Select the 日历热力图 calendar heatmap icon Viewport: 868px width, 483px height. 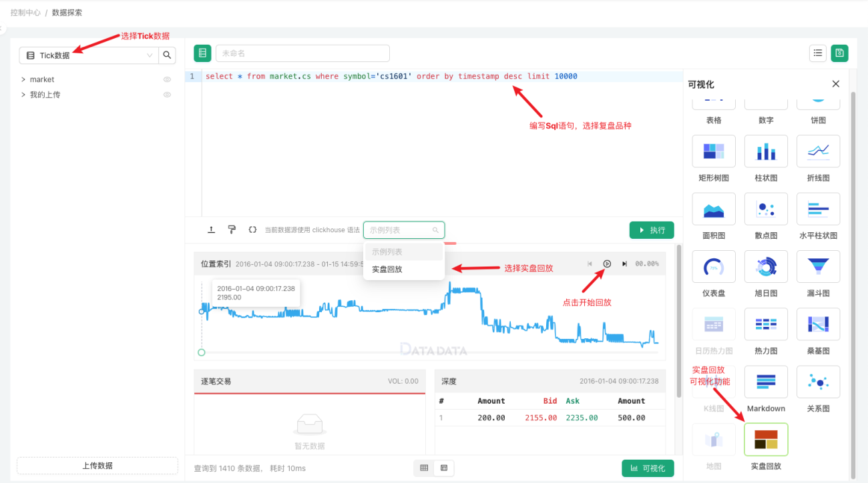pos(714,324)
